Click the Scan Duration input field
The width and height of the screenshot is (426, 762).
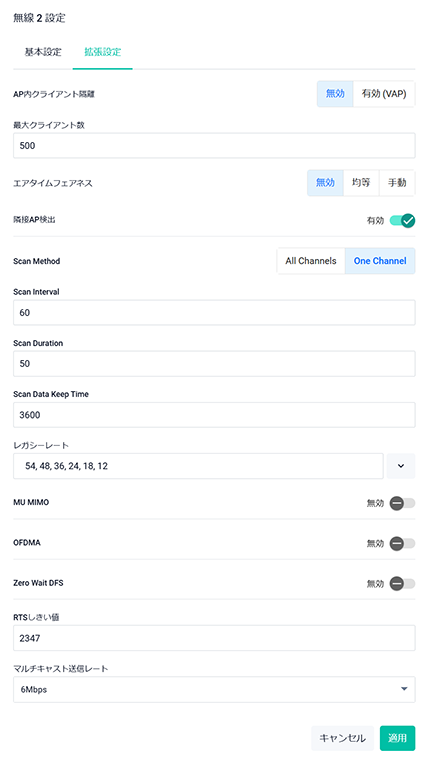pyautogui.click(x=214, y=364)
